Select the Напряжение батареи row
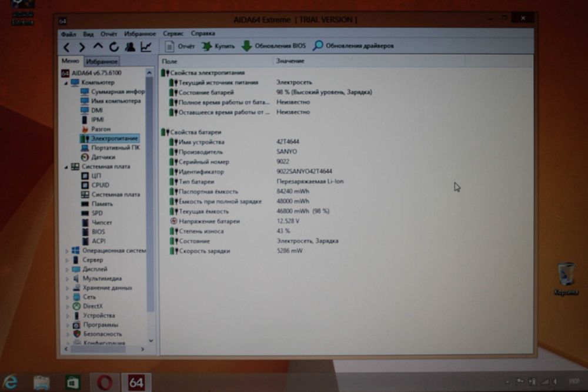This screenshot has width=588, height=392. (235, 221)
